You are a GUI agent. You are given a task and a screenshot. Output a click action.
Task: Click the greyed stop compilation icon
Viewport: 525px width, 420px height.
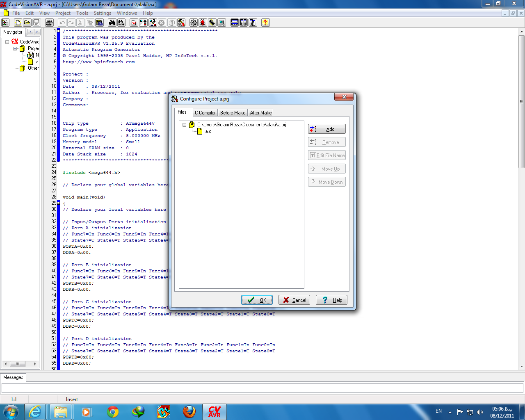click(x=162, y=23)
